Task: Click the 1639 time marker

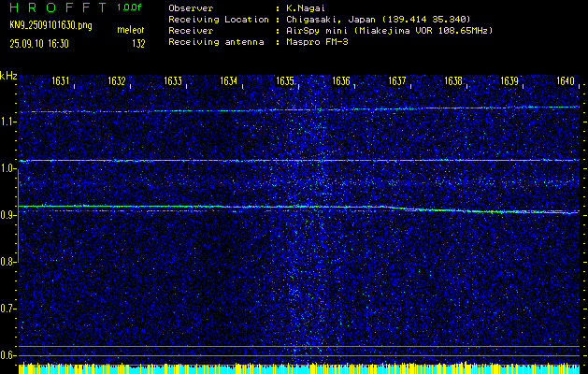Action: coord(509,80)
